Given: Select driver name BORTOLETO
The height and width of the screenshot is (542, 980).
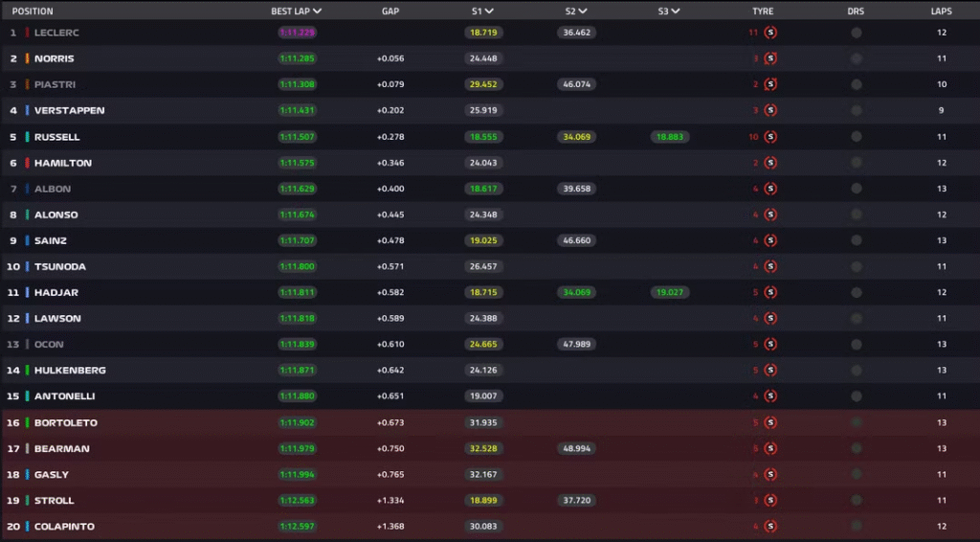Looking at the screenshot, I should click(66, 422).
